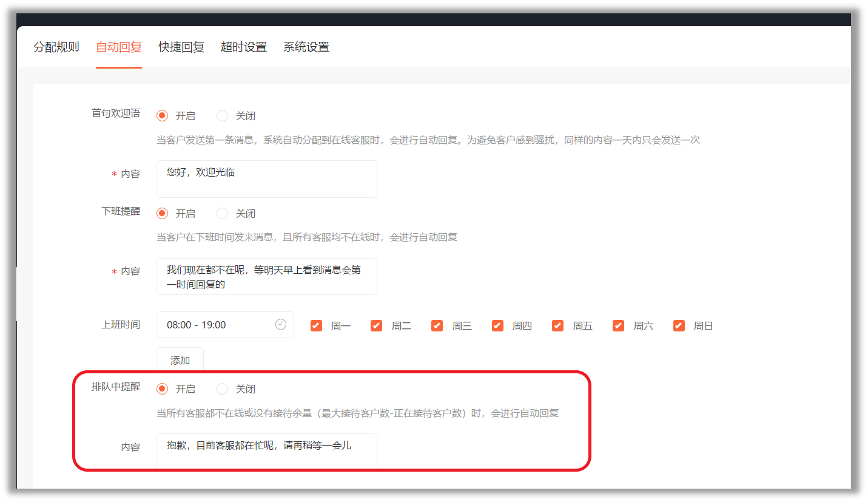Screen dimensions: 868x502
Task: Open the 快捷回复 tab
Action: (x=181, y=47)
